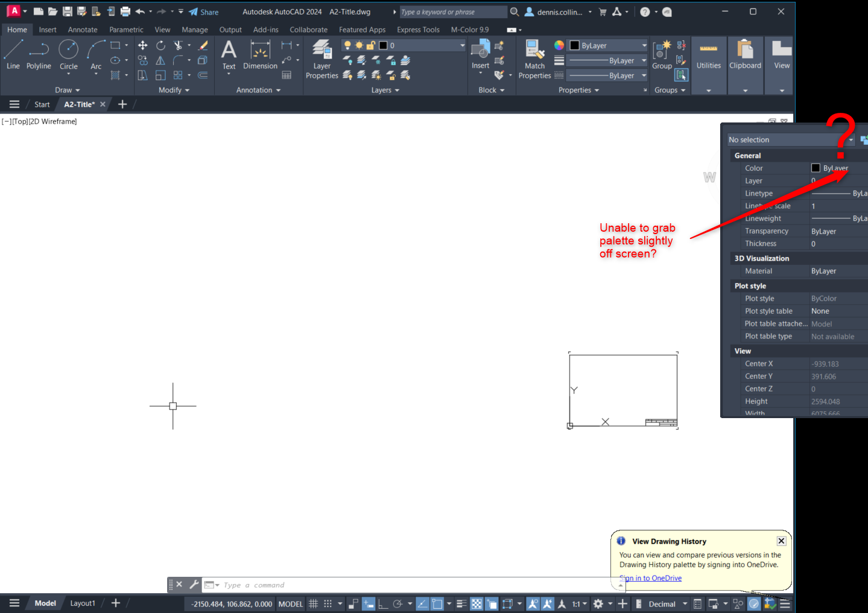Select the Arc tool

tap(94, 54)
